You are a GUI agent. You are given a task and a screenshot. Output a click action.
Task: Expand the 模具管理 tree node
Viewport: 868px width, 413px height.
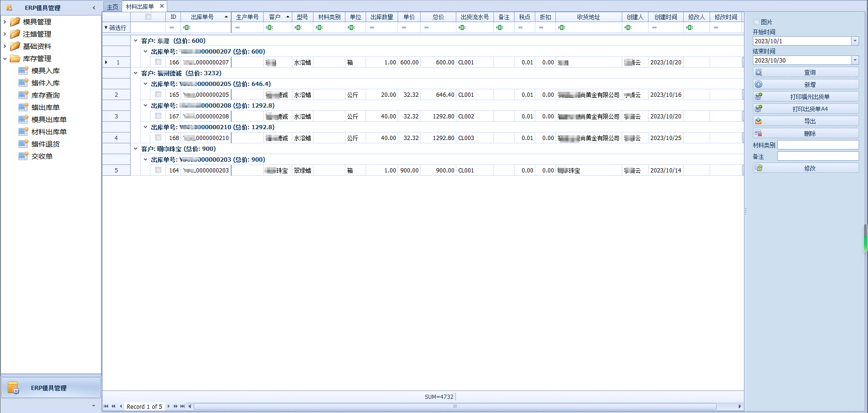click(x=5, y=22)
